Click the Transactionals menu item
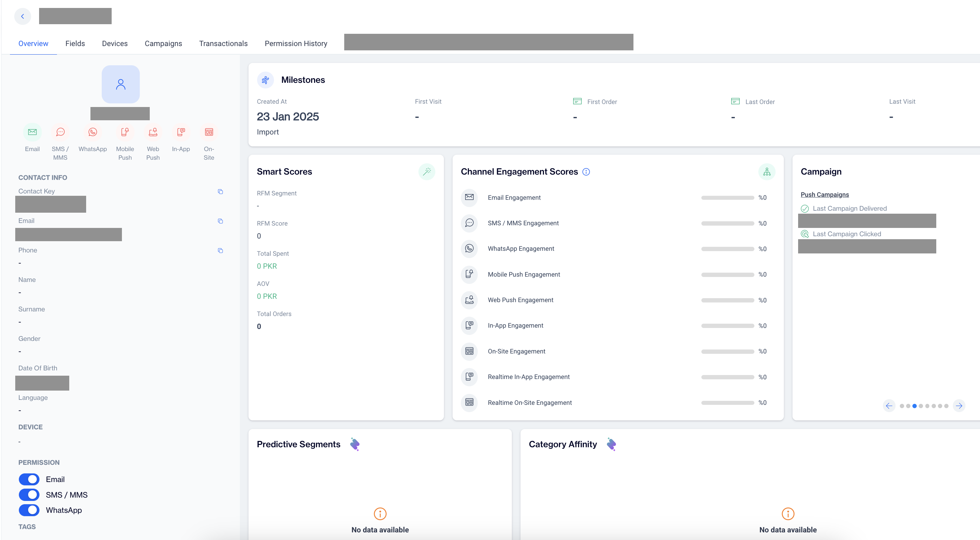 [x=223, y=44]
